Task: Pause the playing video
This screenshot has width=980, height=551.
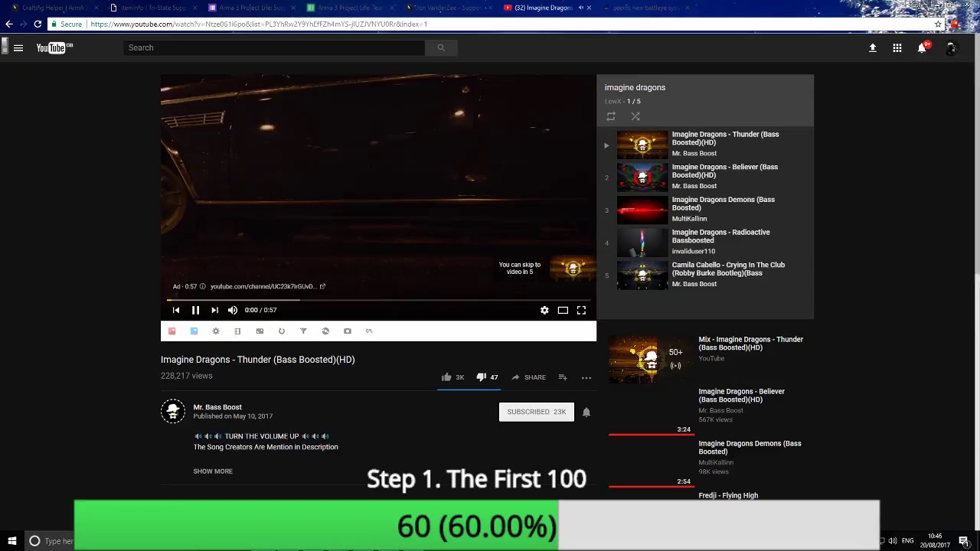Action: coord(195,310)
